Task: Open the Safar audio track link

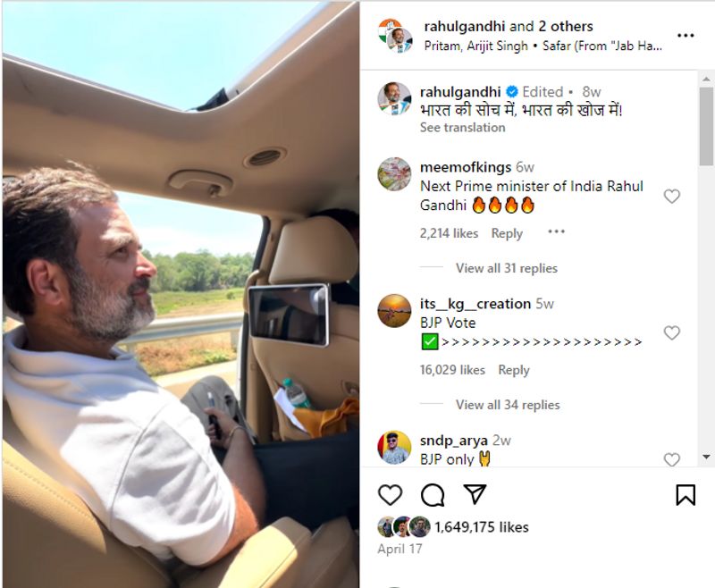Action: pos(601,46)
